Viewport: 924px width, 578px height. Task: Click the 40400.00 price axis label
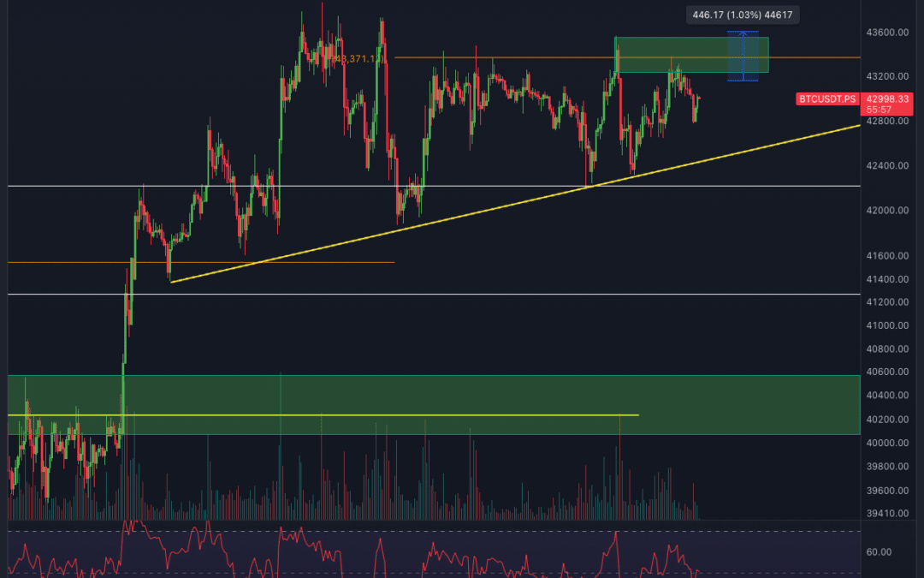pos(887,395)
